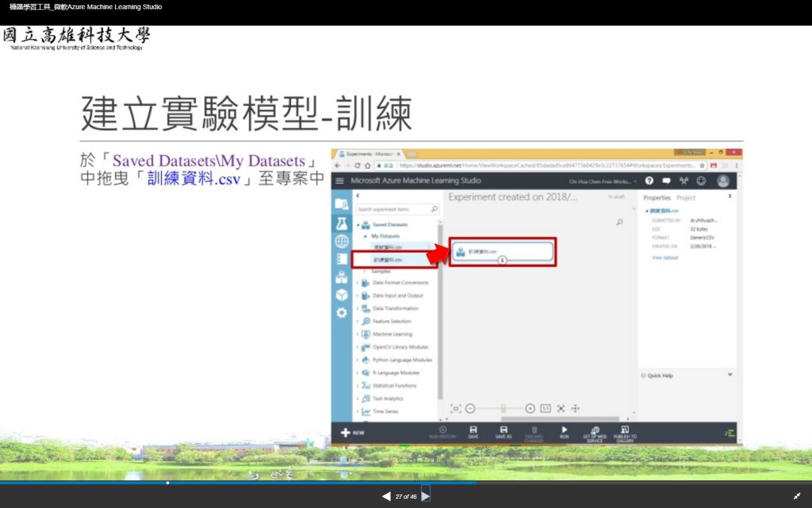Screen dimensions: 812x508
Task: Advance to the next slide
Action: [425, 496]
